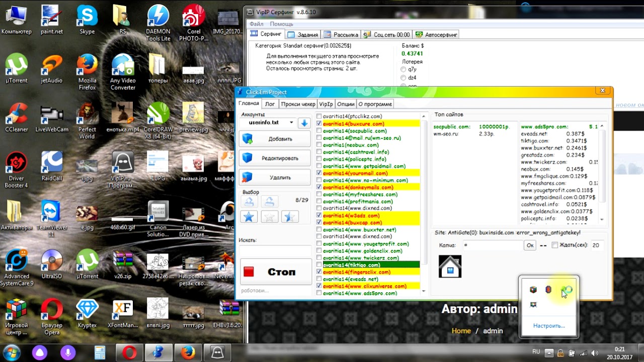Click the wait seconds field showing 20
The image size is (644, 362).
(x=597, y=245)
